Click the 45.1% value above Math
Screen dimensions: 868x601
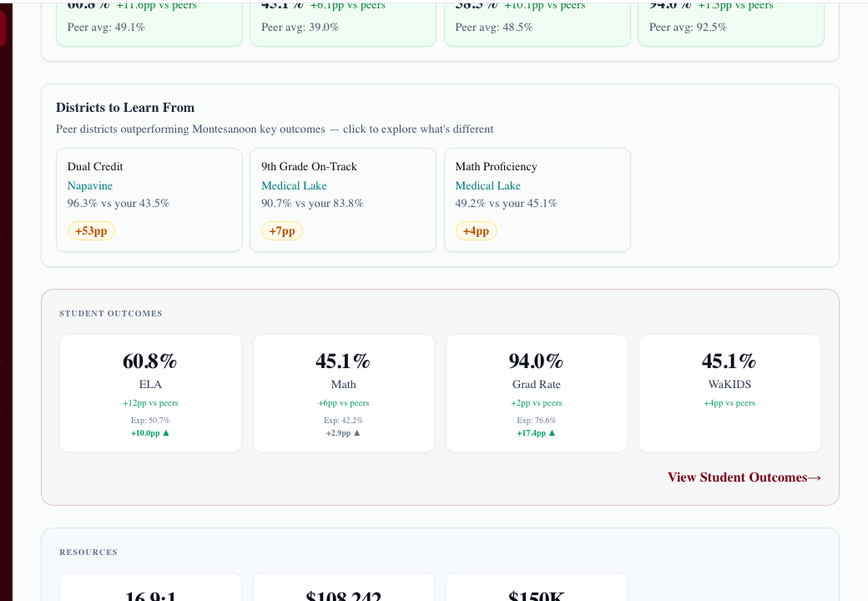point(343,361)
